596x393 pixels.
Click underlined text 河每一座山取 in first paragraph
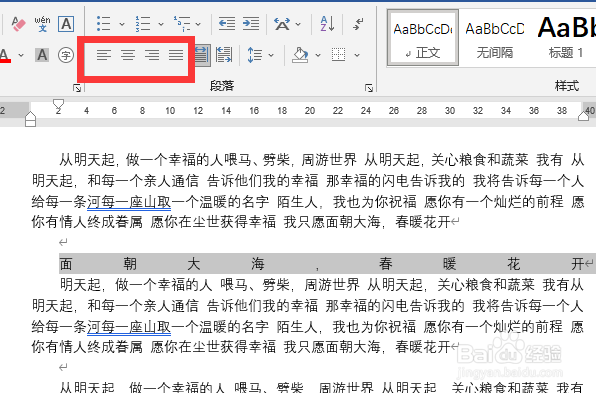click(x=129, y=202)
